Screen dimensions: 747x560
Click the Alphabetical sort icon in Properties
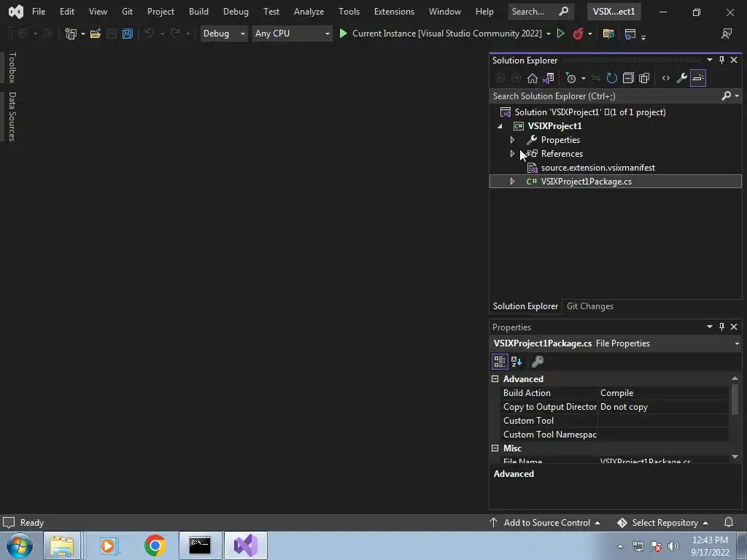point(516,362)
